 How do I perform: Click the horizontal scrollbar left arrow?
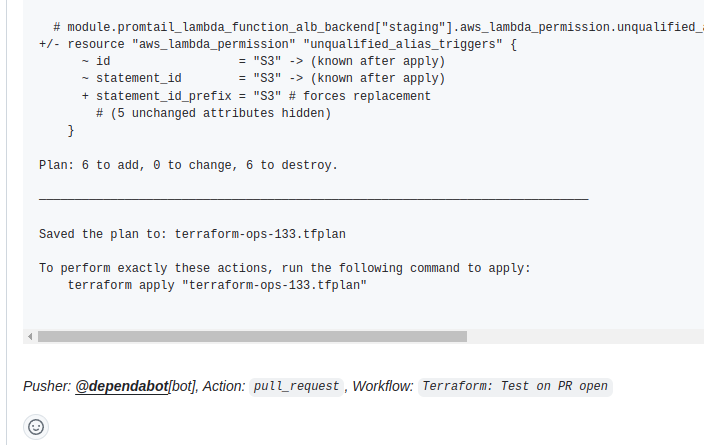(x=30, y=336)
